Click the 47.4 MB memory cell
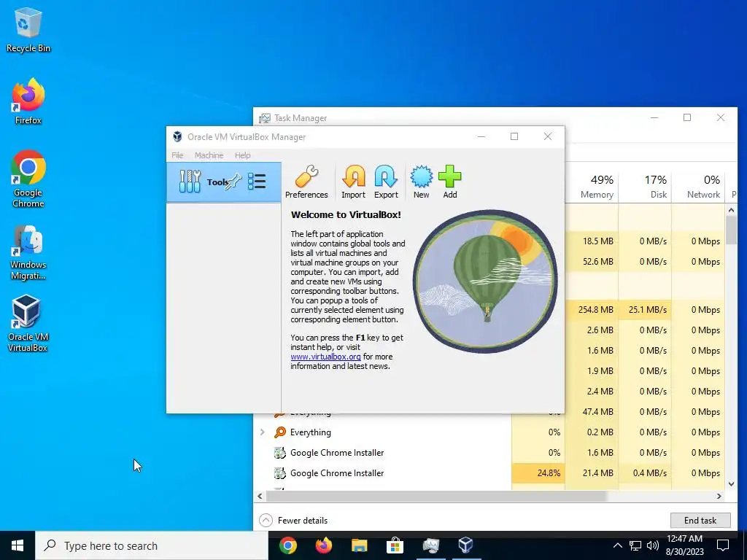 (x=592, y=411)
